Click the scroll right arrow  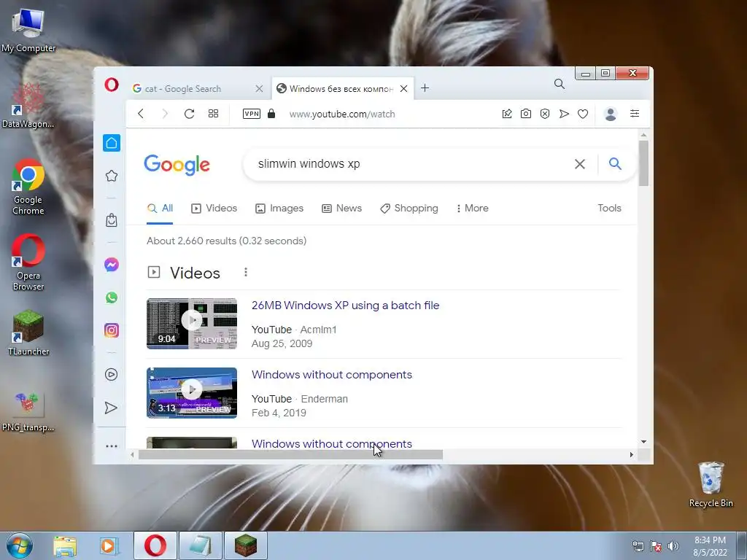pos(631,455)
